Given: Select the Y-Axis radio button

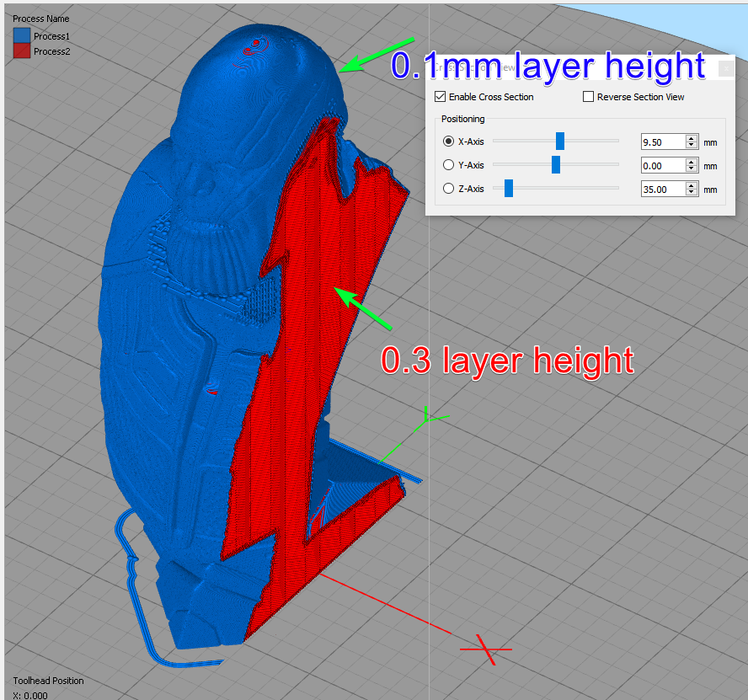Looking at the screenshot, I should [x=449, y=164].
